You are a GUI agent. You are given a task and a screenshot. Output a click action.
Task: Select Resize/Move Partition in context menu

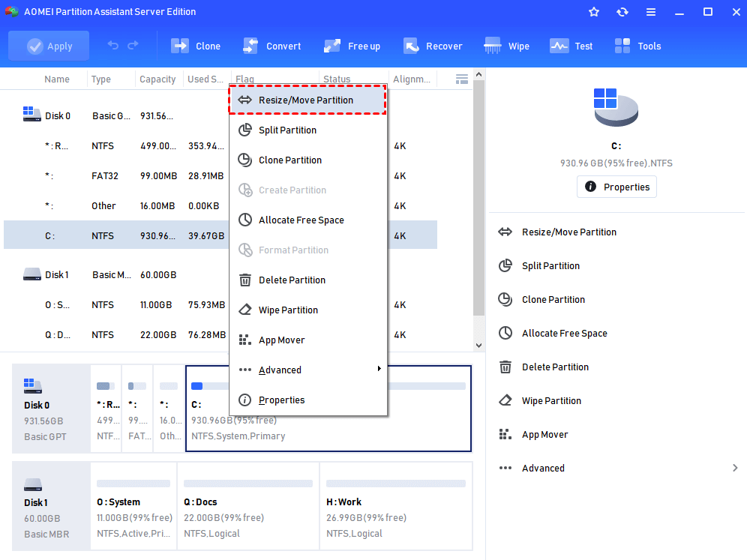point(306,100)
